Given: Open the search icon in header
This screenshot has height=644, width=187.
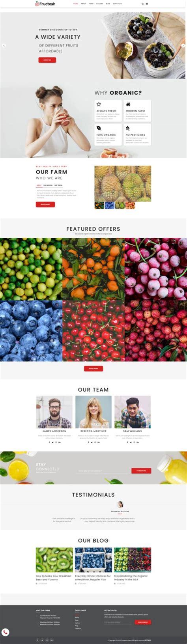Looking at the screenshot, I should point(143,4).
